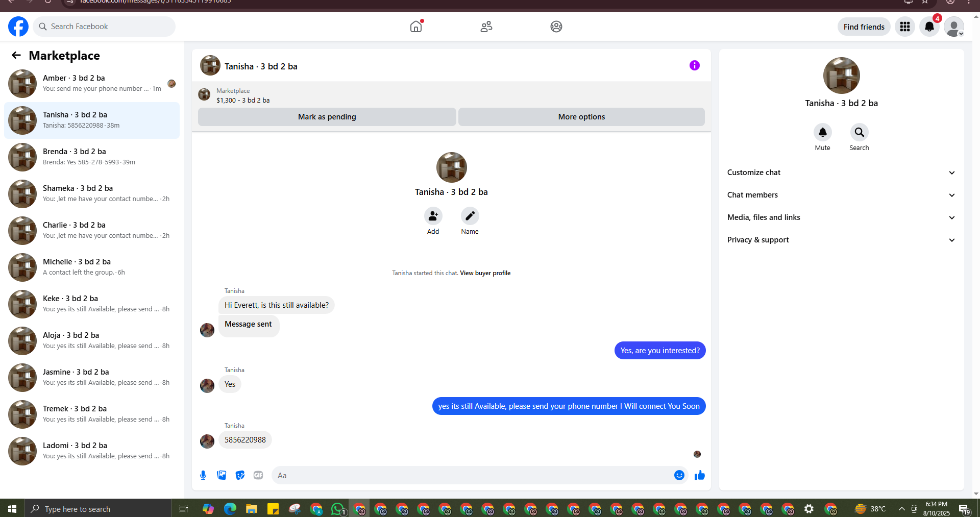Open the account profile avatar menu
The image size is (980, 517).
[x=953, y=27]
